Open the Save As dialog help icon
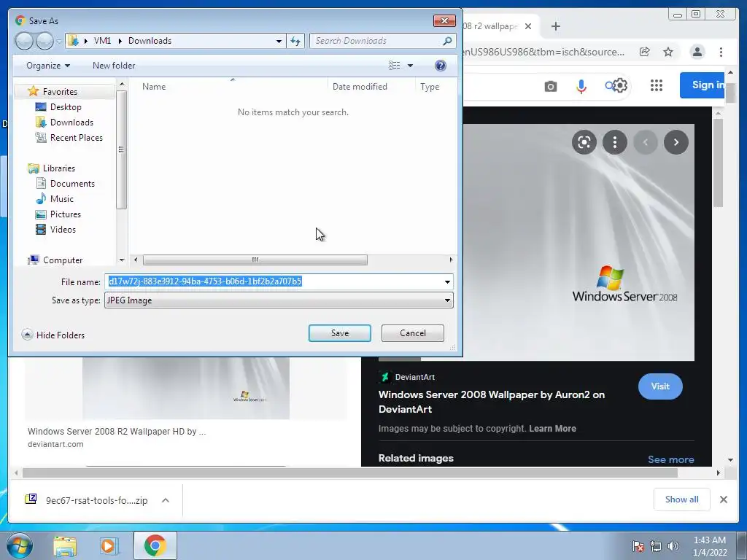This screenshot has width=747, height=560. click(x=441, y=66)
